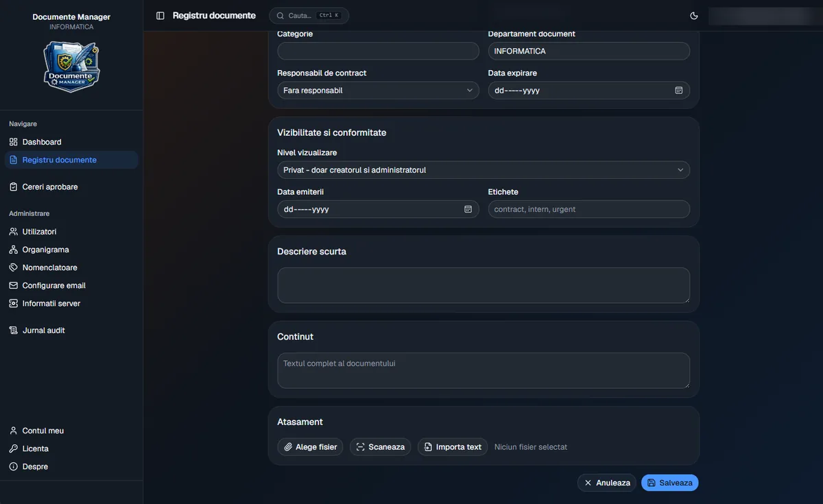This screenshot has width=823, height=504.
Task: Open calendar picker for Data emiterii
Action: tap(468, 209)
